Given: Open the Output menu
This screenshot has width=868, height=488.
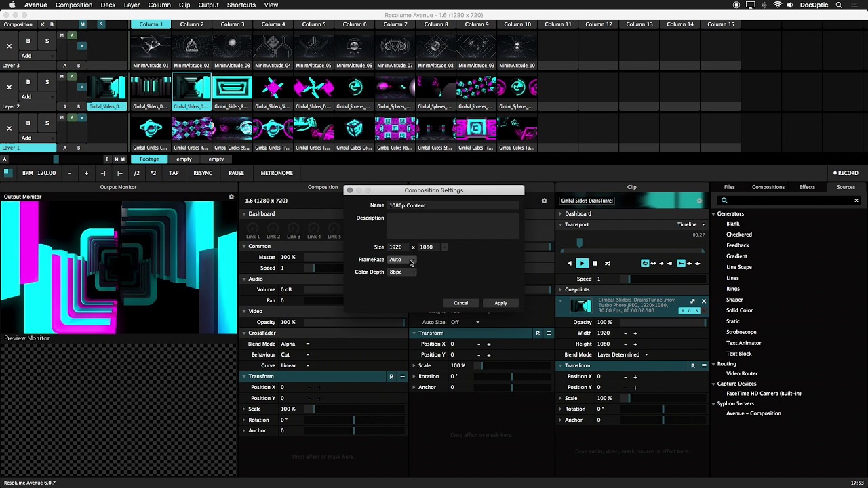Looking at the screenshot, I should (x=208, y=5).
